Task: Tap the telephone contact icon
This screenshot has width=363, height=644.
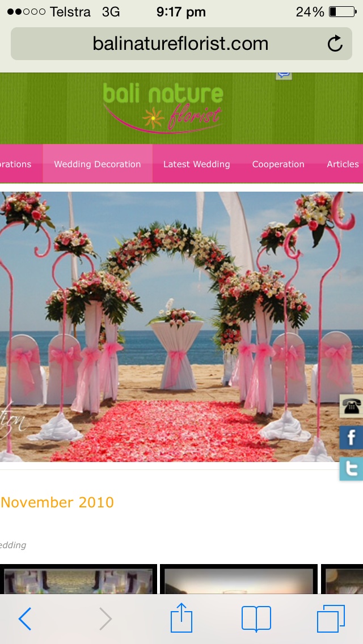Action: (x=351, y=406)
